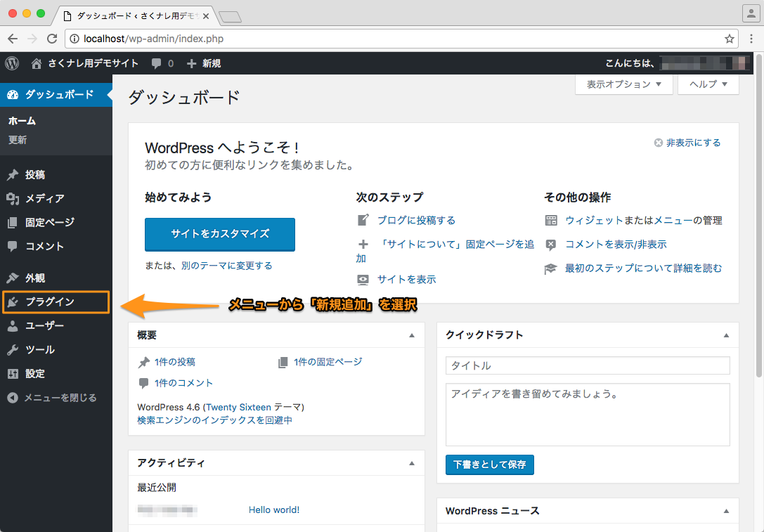Click the plus 新規 icon
Viewport: 764px width, 532px height.
click(191, 63)
